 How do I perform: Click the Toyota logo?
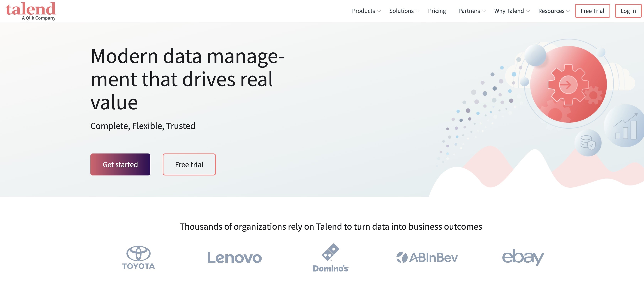138,257
